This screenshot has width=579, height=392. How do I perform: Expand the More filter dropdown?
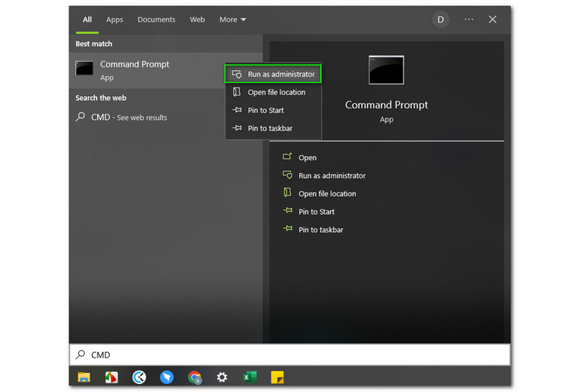pos(232,20)
